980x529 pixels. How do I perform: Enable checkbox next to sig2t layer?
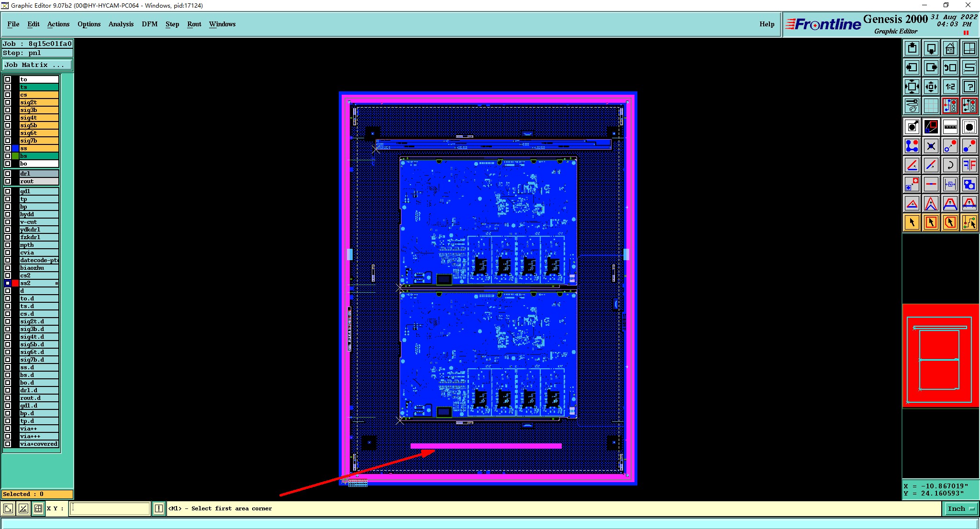8,102
